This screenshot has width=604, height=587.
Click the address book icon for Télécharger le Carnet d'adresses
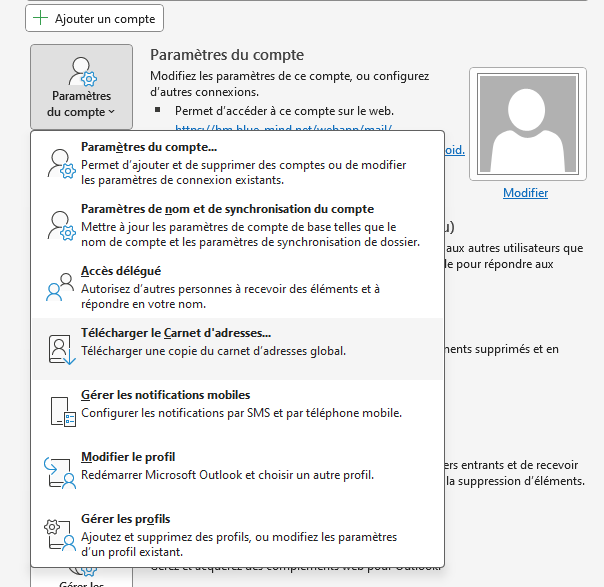point(61,349)
